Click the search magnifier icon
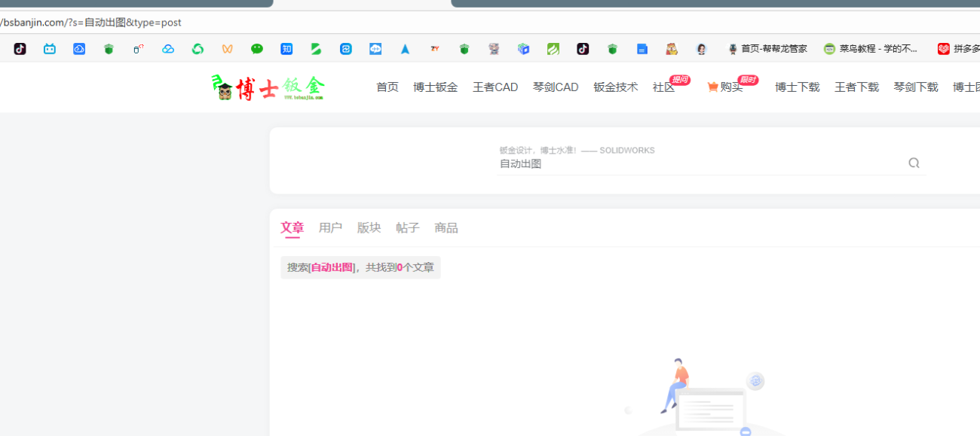 pyautogui.click(x=914, y=163)
